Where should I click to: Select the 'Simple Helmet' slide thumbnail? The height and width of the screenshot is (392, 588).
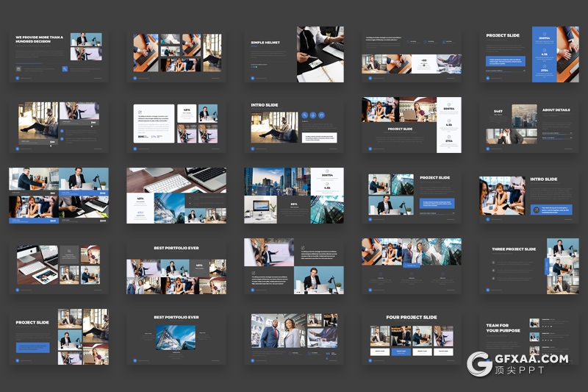294,54
